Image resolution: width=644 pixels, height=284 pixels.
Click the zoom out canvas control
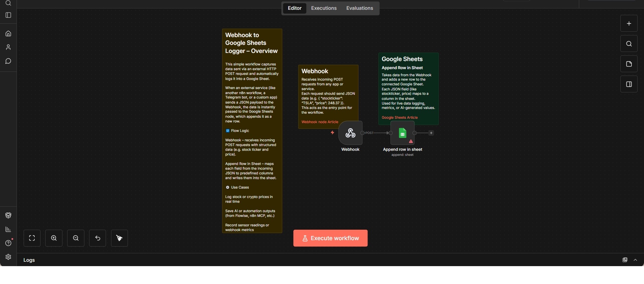click(x=76, y=238)
